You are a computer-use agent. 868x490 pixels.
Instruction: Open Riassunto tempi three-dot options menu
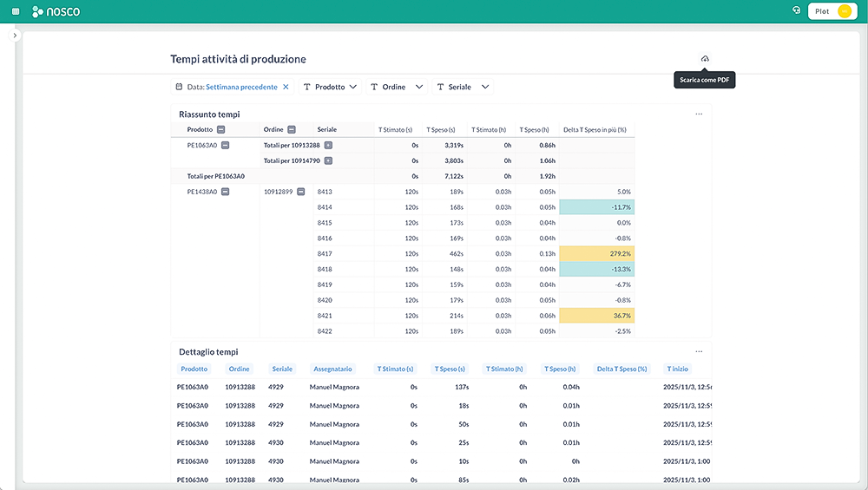(699, 114)
